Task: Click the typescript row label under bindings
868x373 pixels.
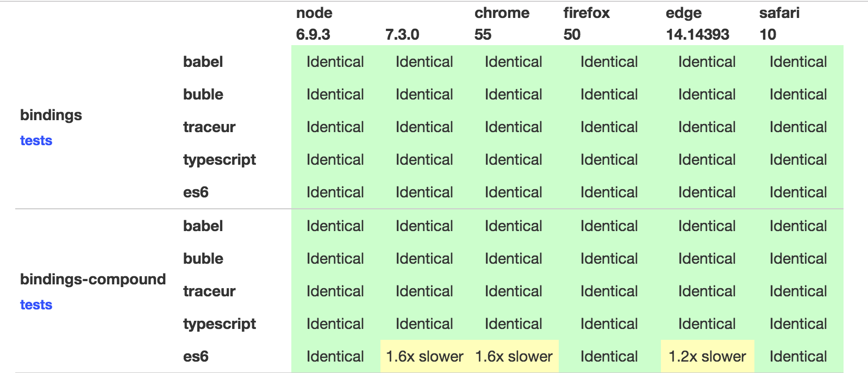Action: [x=220, y=160]
